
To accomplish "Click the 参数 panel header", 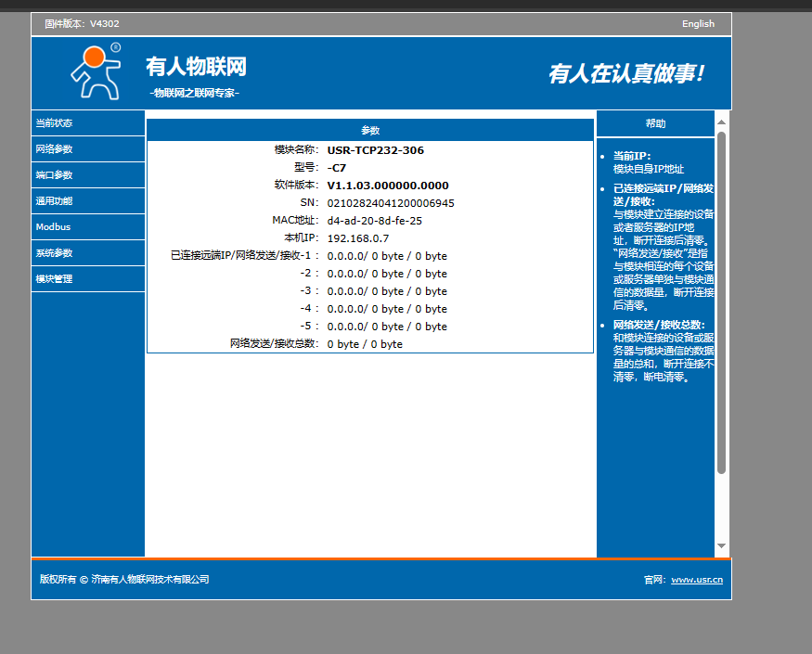I will (x=370, y=130).
